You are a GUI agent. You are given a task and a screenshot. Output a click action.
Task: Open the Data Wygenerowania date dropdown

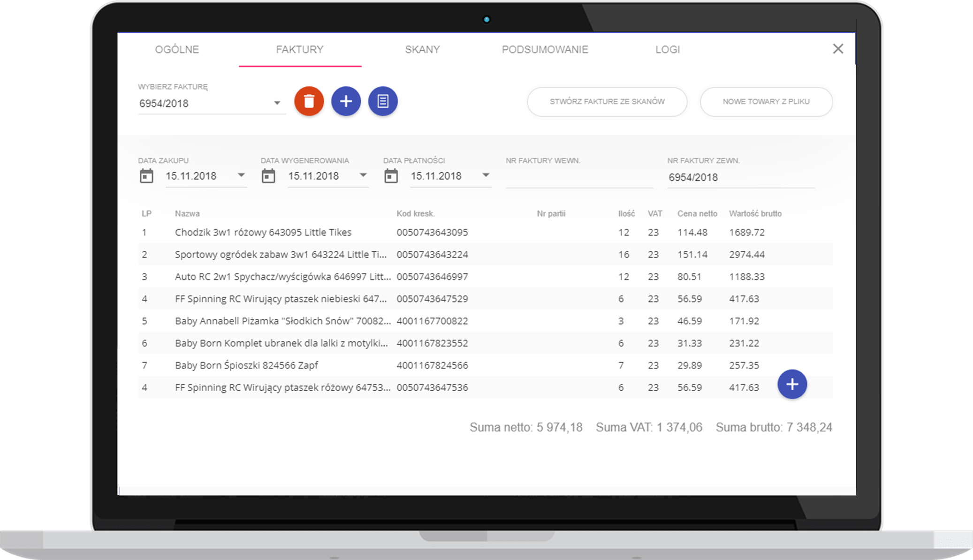[x=363, y=175]
